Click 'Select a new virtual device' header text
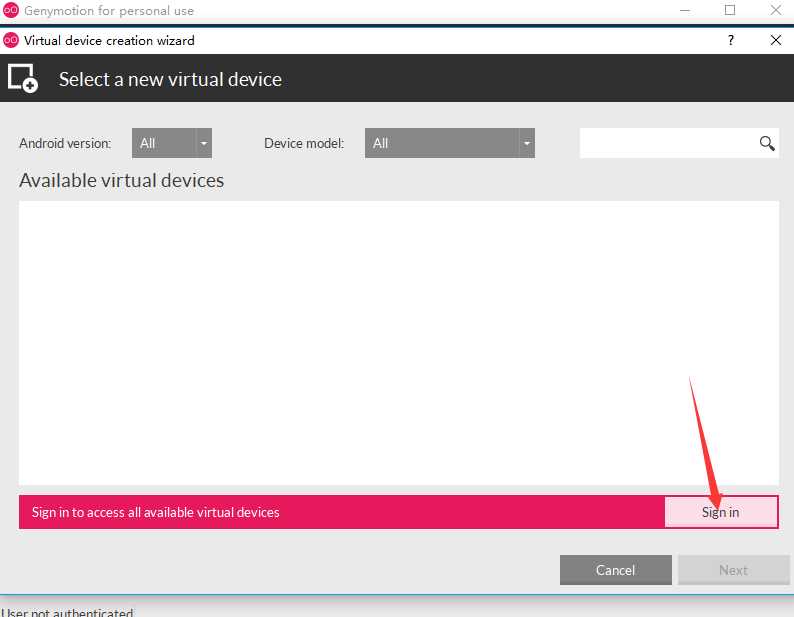Image resolution: width=794 pixels, height=617 pixels. pyautogui.click(x=170, y=79)
